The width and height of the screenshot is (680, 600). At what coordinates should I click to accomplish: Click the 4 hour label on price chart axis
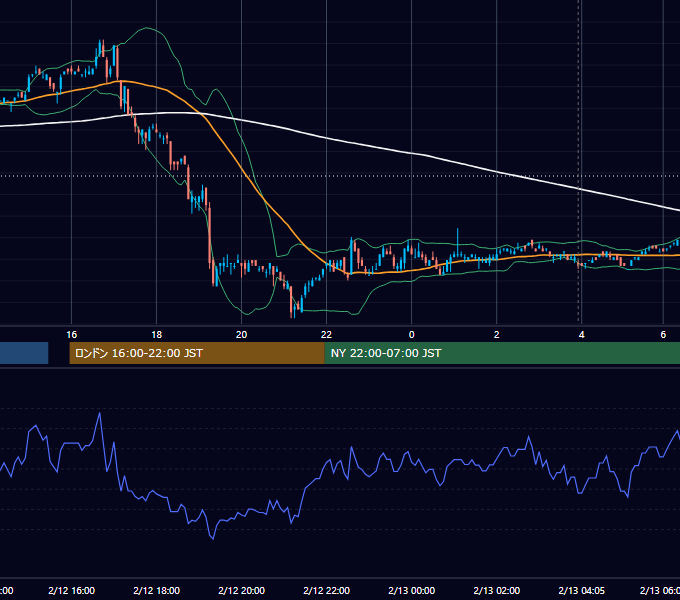click(582, 335)
